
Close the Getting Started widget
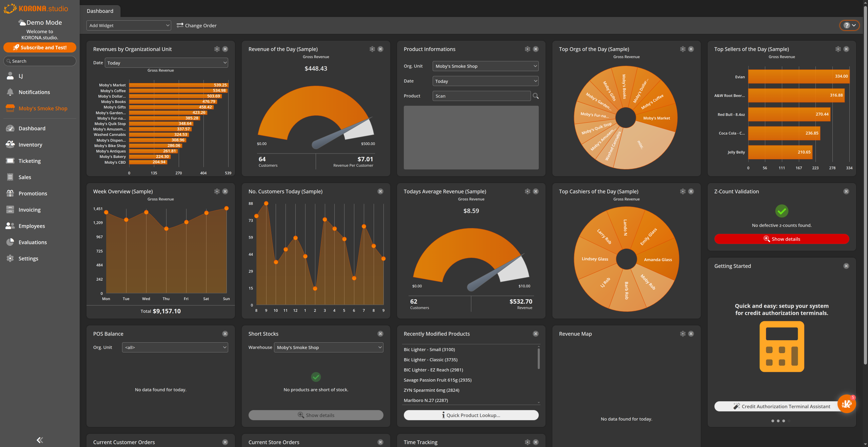[846, 266]
